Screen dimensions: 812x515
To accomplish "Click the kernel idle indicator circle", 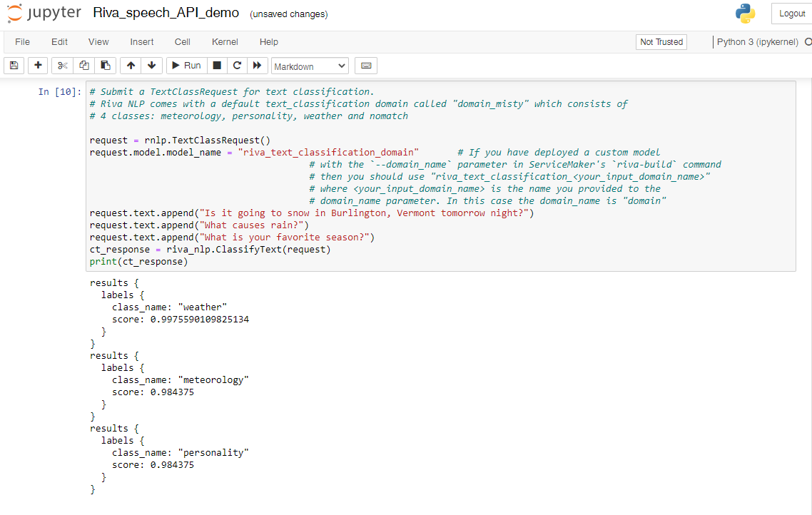I will [x=808, y=42].
